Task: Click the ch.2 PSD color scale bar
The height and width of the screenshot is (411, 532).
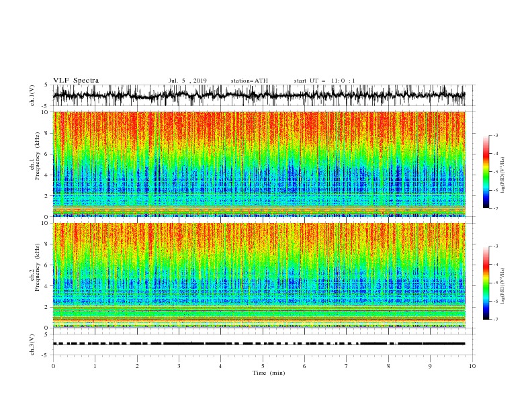Action: [x=486, y=283]
